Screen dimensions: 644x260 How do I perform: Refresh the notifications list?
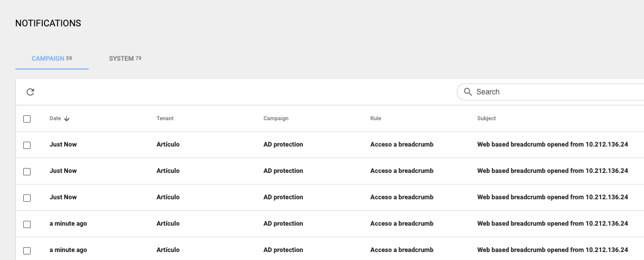[30, 92]
